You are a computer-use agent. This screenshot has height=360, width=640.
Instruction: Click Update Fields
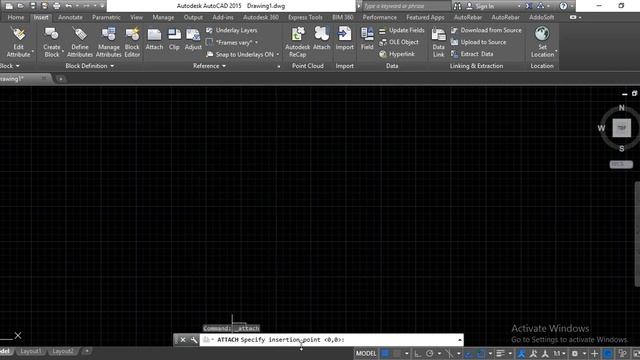pos(402,30)
